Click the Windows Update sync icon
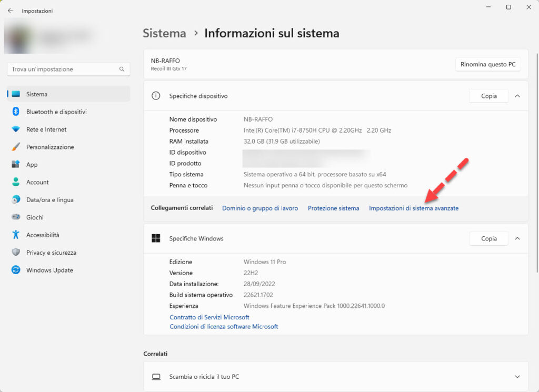The height and width of the screenshot is (392, 539). click(x=16, y=270)
